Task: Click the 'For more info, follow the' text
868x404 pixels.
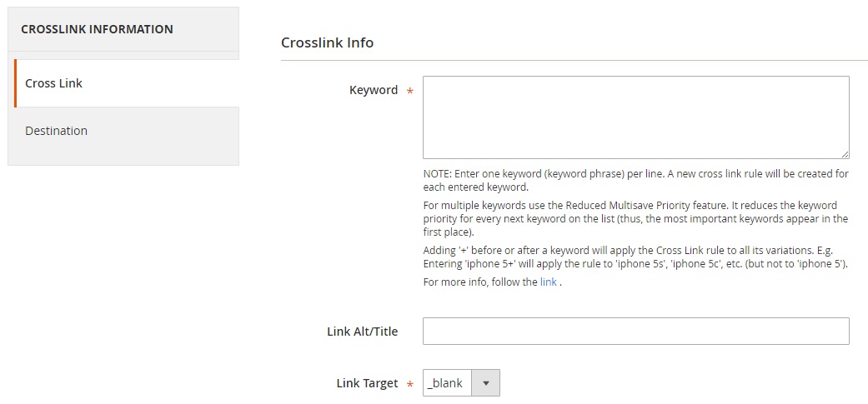Action: (x=480, y=282)
